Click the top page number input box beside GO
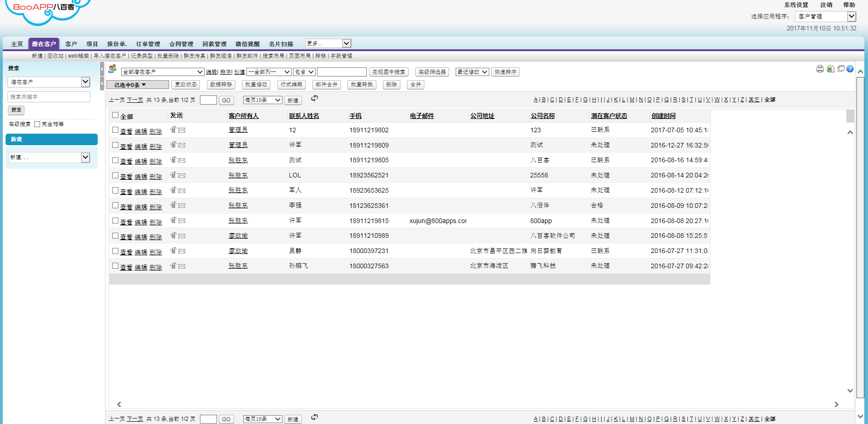The image size is (868, 424). pyautogui.click(x=208, y=100)
